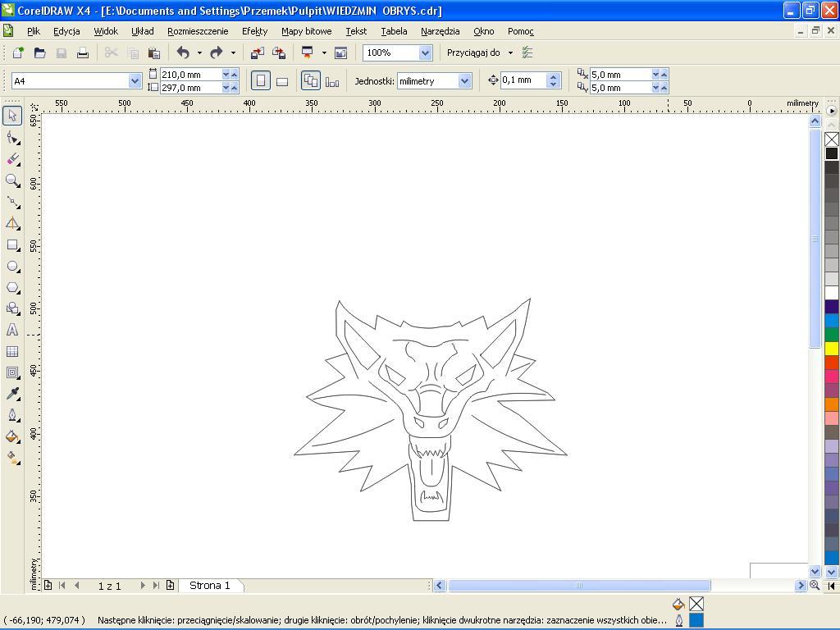The height and width of the screenshot is (630, 840).
Task: Open the Edycja menu
Action: coord(66,31)
